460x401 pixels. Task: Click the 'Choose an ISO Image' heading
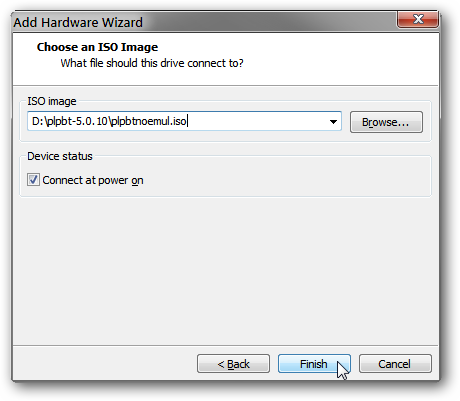coord(97,47)
